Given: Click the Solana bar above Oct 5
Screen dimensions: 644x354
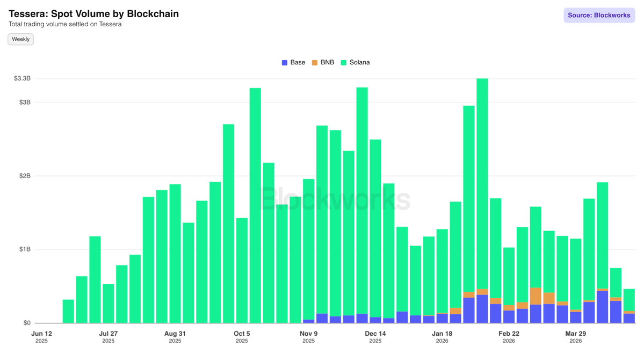Looking at the screenshot, I should (x=242, y=270).
